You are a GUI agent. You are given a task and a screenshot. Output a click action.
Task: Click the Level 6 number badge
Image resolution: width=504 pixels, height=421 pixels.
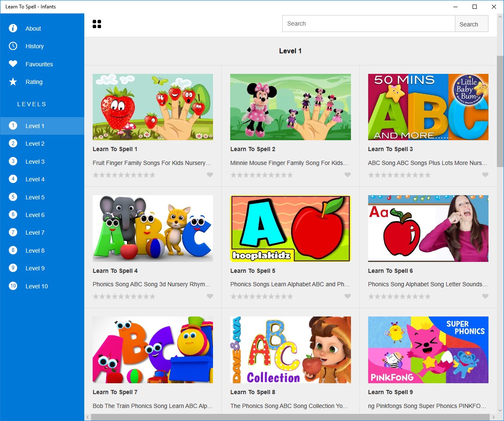tap(13, 215)
